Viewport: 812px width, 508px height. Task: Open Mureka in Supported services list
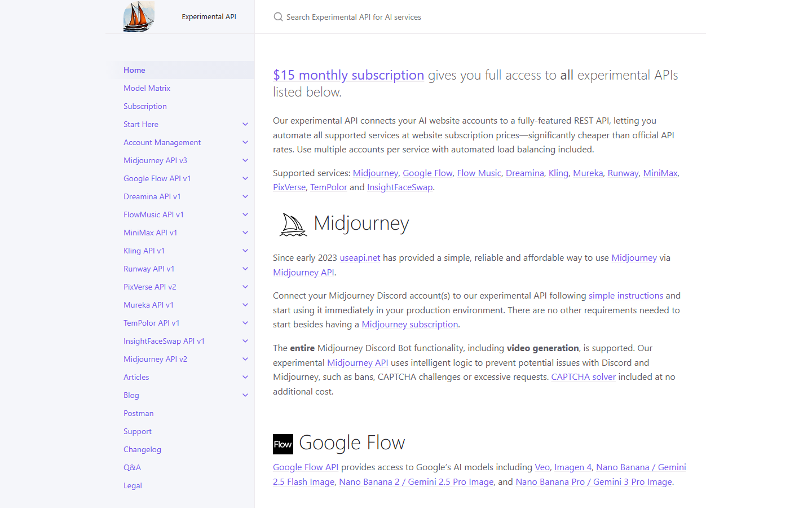pos(588,173)
